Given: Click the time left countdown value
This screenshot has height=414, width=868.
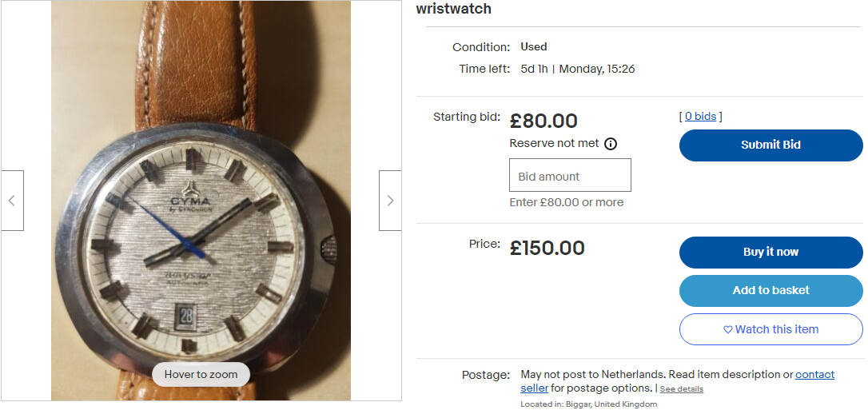Looking at the screenshot, I should pyautogui.click(x=534, y=69).
